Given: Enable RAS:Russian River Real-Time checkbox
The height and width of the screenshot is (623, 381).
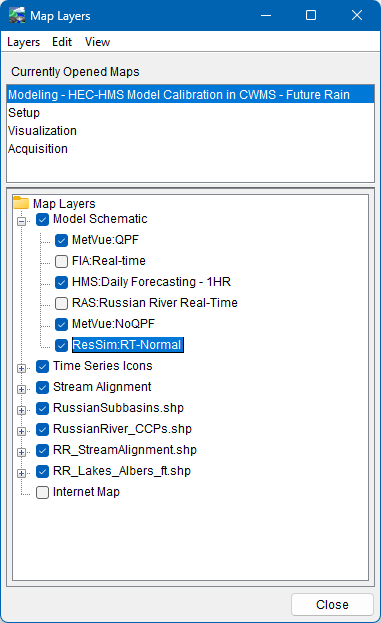Looking at the screenshot, I should coord(62,303).
